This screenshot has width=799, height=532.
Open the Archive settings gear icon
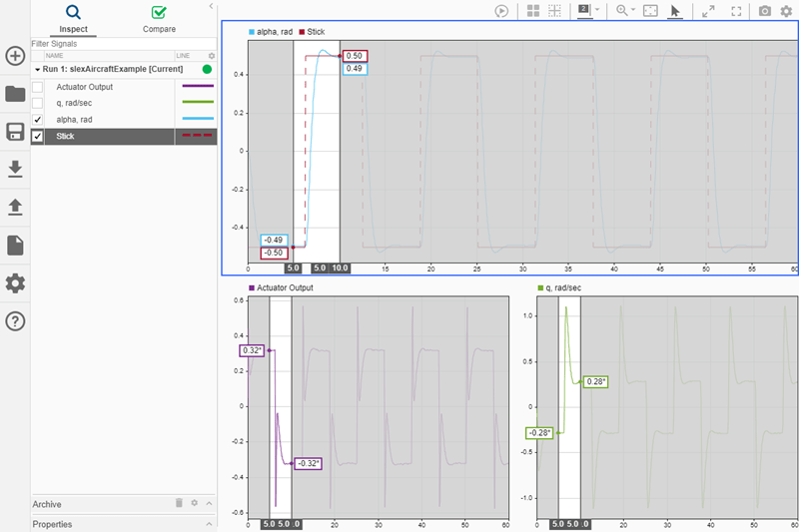pyautogui.click(x=194, y=503)
